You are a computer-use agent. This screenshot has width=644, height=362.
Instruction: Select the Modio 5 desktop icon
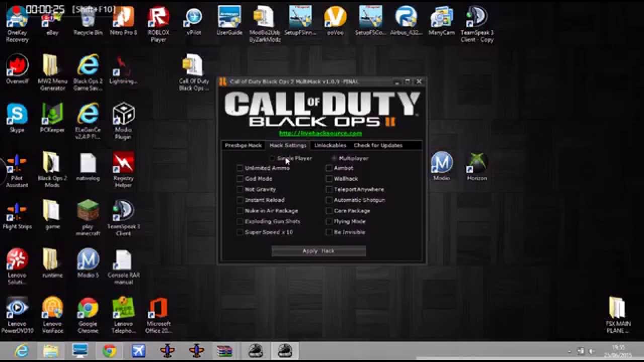pos(88,263)
